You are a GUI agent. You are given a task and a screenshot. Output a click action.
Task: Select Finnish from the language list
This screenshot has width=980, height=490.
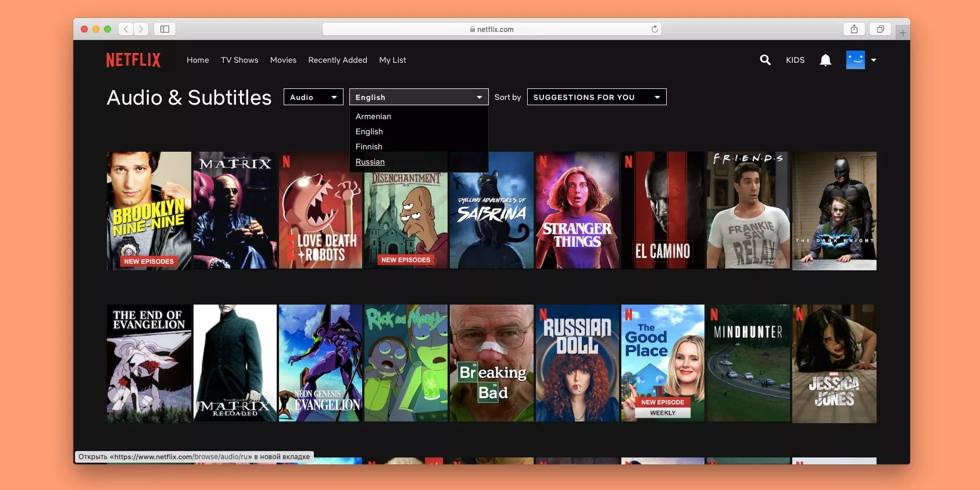369,146
